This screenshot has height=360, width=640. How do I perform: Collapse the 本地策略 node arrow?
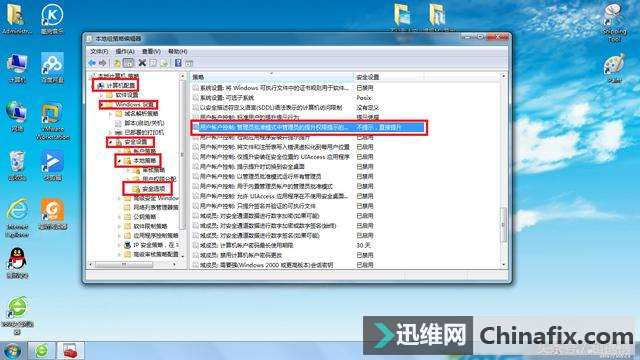[x=119, y=161]
